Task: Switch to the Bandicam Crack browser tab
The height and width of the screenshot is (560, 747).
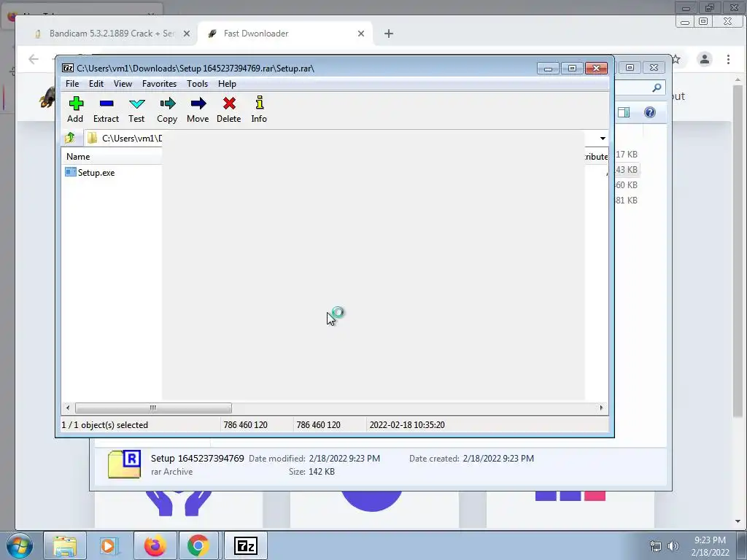Action: [x=112, y=34]
